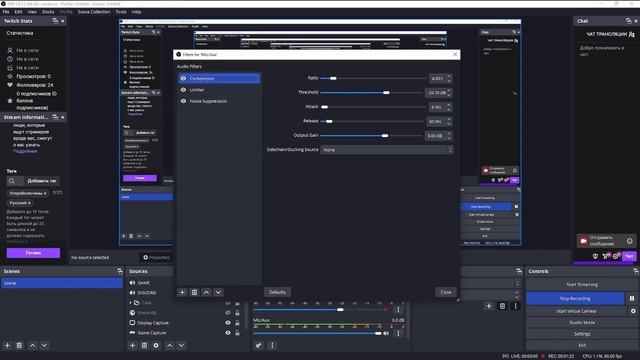Open audio mixer menu dots beside link icon
The width and height of the screenshot is (640, 360).
(272, 345)
